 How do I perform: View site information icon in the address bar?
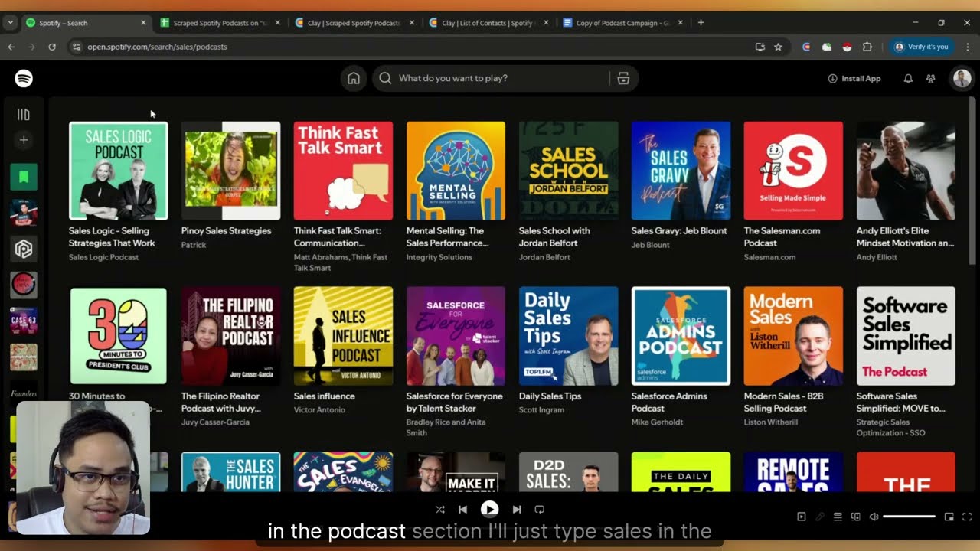tap(76, 47)
